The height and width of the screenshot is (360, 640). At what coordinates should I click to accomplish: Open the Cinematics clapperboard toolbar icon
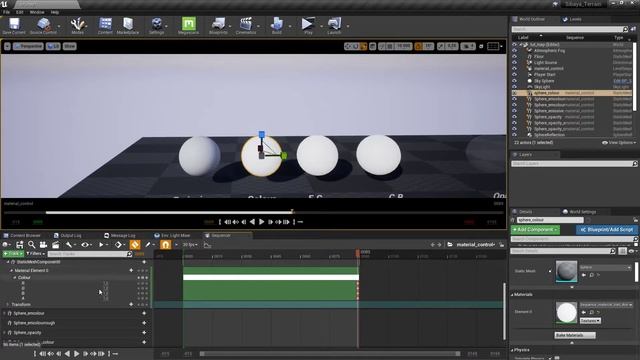click(x=246, y=26)
